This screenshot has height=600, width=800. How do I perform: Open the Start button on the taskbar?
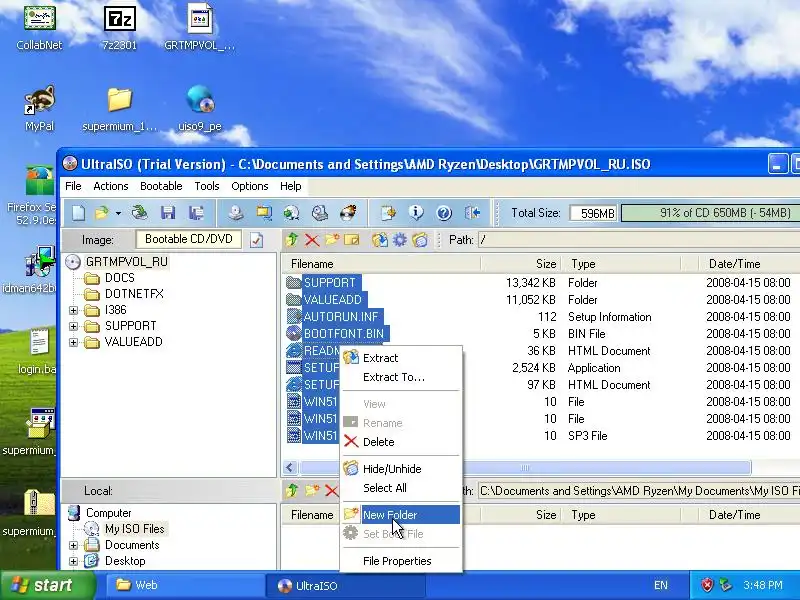click(48, 585)
